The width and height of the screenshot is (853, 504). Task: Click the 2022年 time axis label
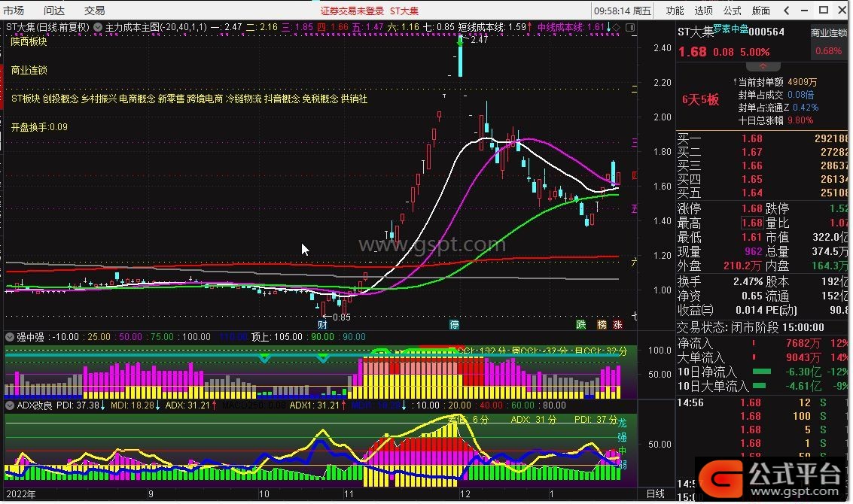coord(20,494)
